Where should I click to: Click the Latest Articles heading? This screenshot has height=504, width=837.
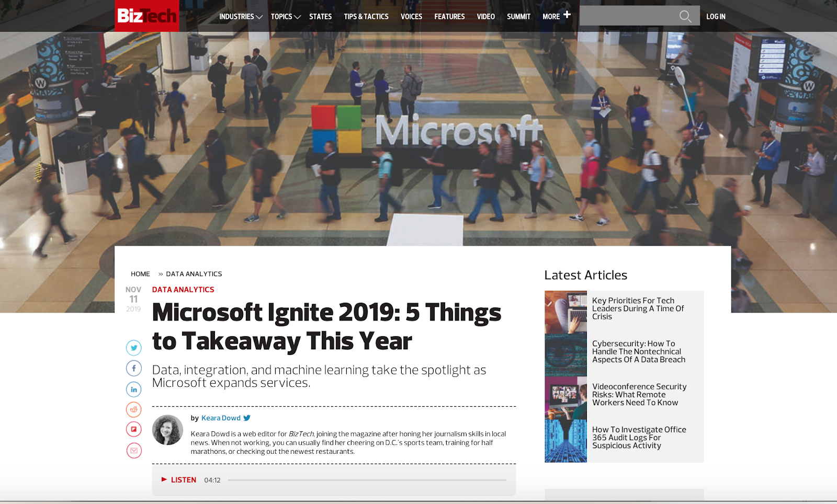tap(586, 275)
